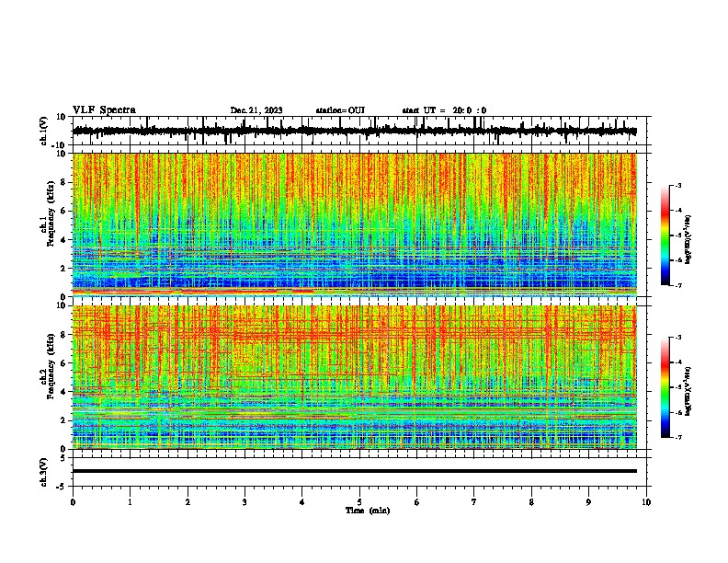This screenshot has height=563, width=728.
Task: Click the "VLF Spectra" plot title
Action: tap(104, 110)
